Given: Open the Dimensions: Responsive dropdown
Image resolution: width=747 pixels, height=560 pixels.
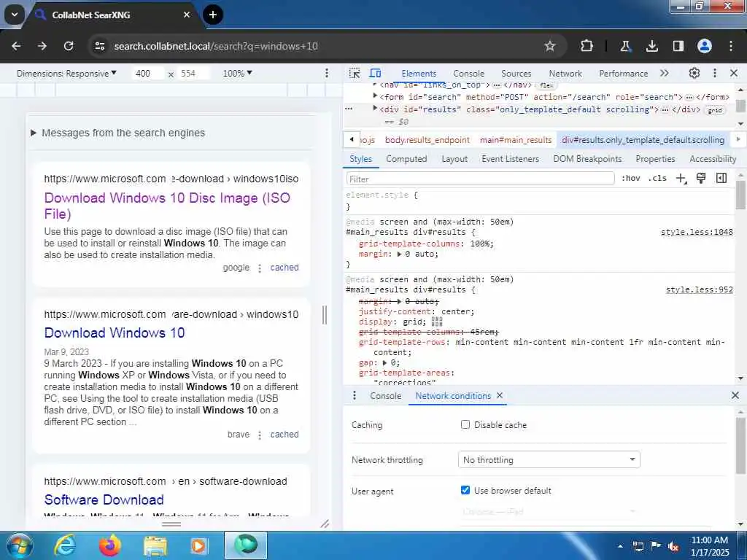Looking at the screenshot, I should [66, 74].
